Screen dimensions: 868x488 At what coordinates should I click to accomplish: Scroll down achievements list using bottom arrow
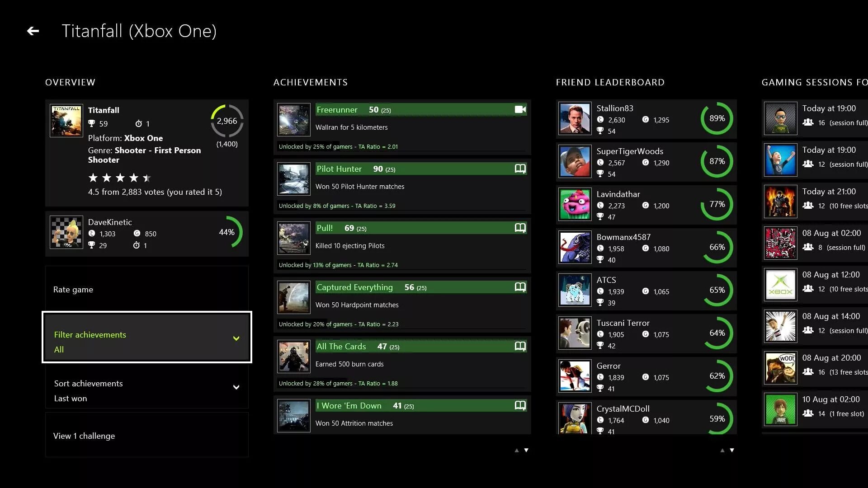(x=526, y=450)
